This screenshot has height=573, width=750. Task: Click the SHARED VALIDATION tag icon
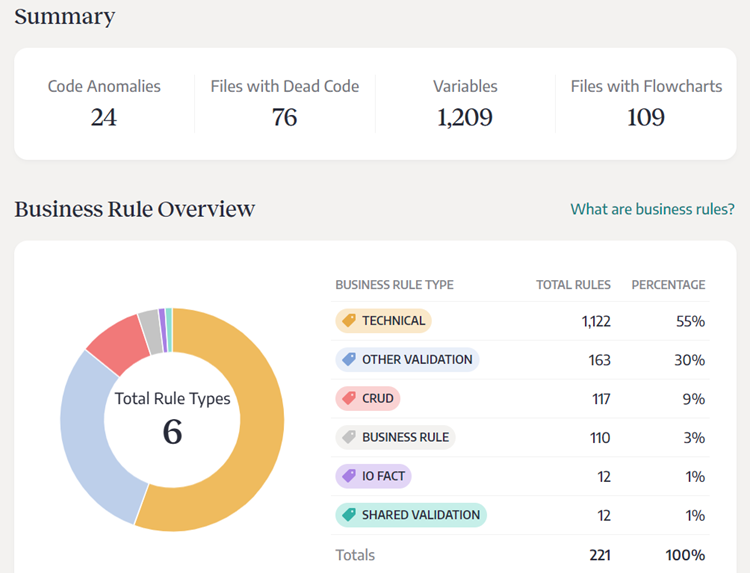pyautogui.click(x=349, y=515)
